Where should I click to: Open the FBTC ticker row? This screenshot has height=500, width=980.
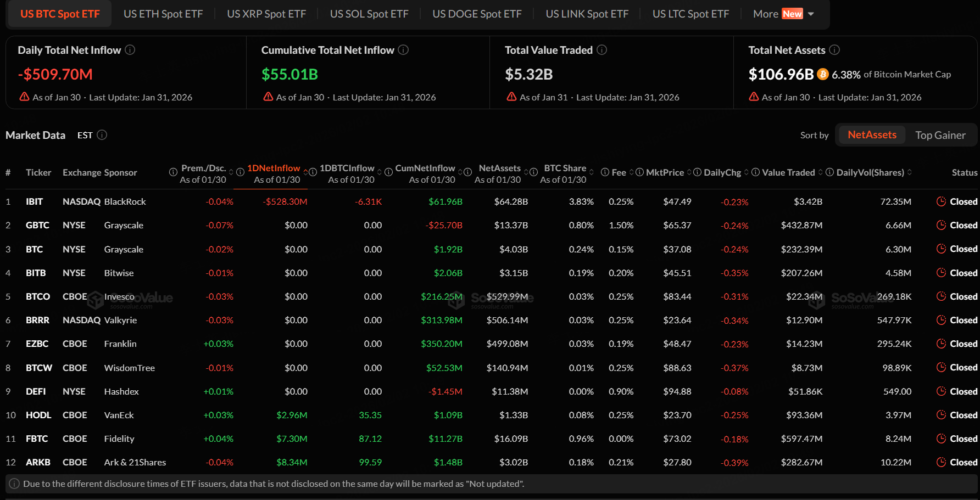(x=37, y=439)
